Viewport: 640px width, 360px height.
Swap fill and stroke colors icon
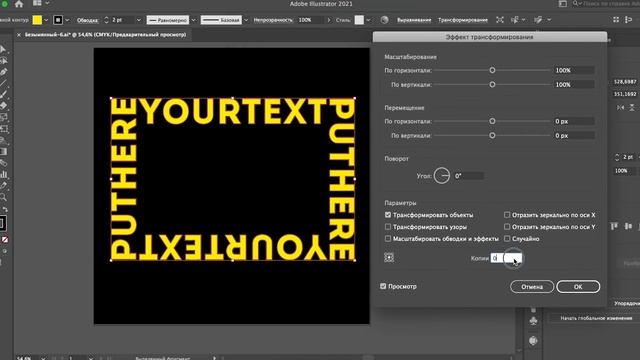(x=5, y=210)
